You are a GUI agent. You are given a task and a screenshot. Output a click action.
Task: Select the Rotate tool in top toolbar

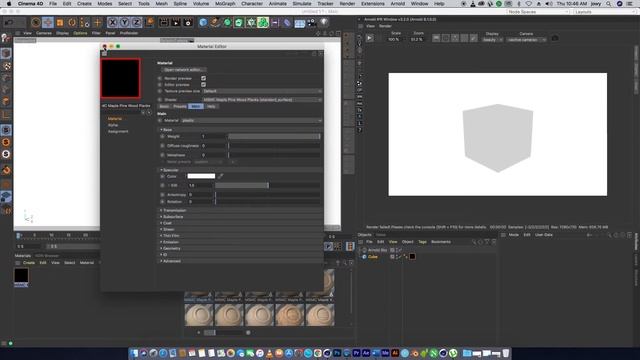tap(72, 23)
